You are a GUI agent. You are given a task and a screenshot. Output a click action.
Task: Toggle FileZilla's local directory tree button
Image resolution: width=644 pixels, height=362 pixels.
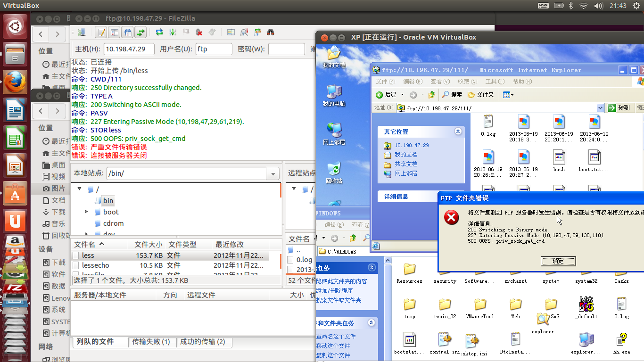pyautogui.click(x=114, y=33)
